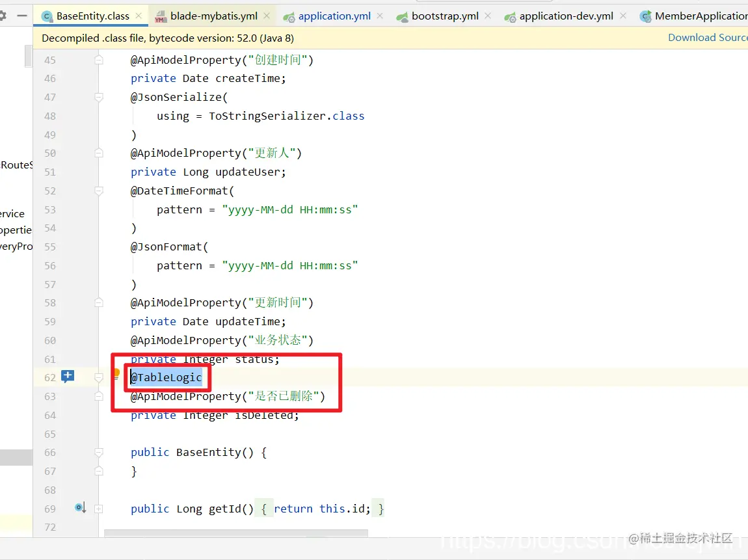
Task: Click the decompiled class file banner text
Action: [167, 38]
